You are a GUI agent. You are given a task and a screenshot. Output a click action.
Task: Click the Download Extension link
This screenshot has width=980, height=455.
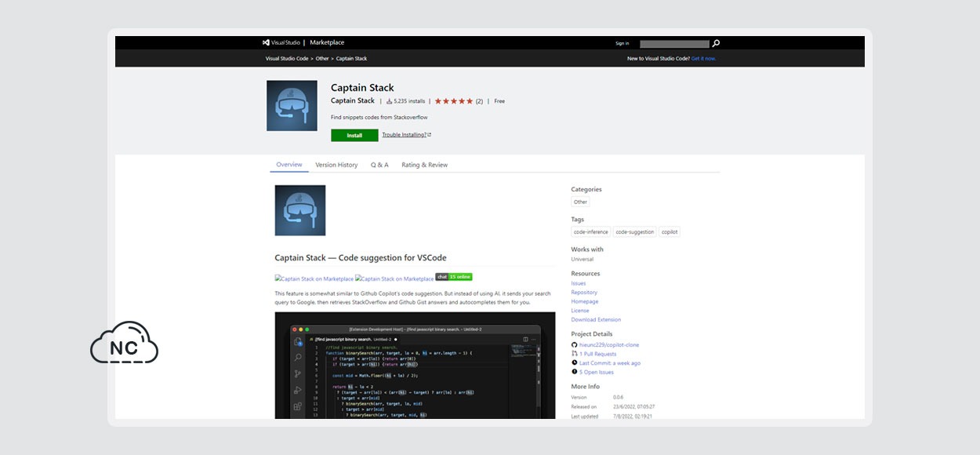click(596, 319)
